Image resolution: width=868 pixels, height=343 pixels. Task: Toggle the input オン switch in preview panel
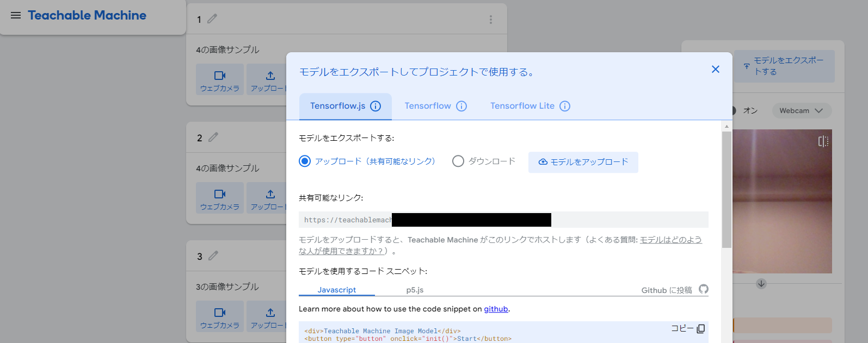coord(734,110)
